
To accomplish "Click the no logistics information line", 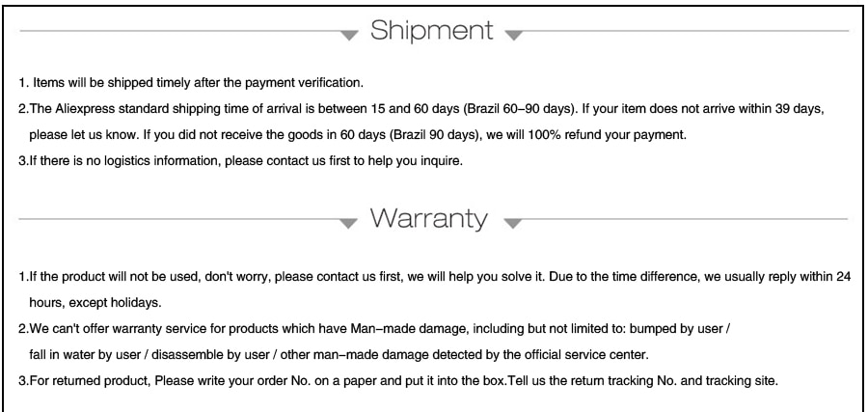I will (240, 161).
